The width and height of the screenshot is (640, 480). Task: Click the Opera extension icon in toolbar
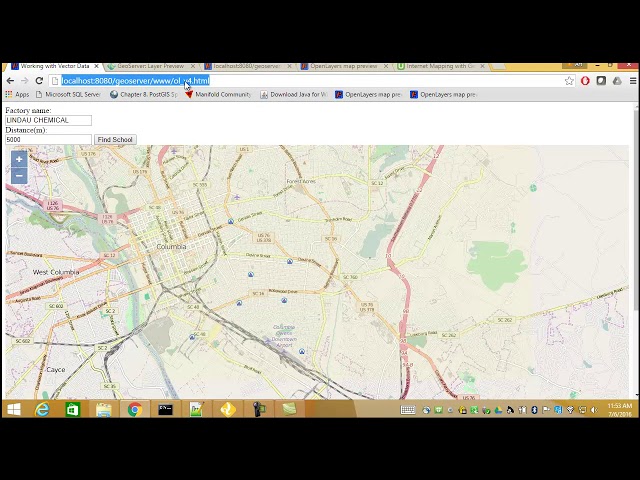585,81
